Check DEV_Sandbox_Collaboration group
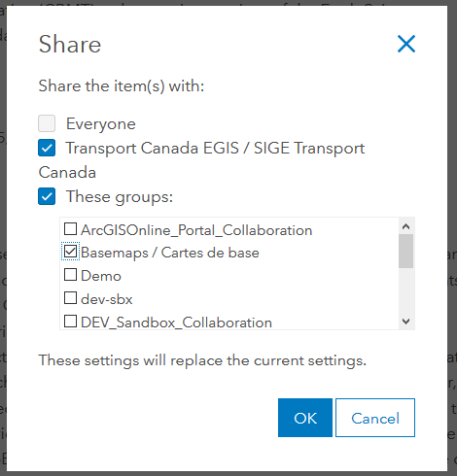Screen dimensions: 457x476 pyautogui.click(x=70, y=322)
